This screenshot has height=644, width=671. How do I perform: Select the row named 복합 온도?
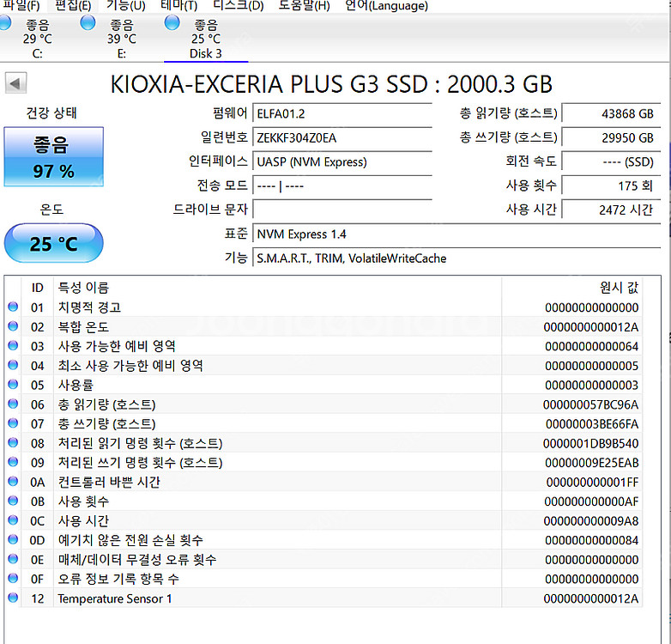pos(323,326)
